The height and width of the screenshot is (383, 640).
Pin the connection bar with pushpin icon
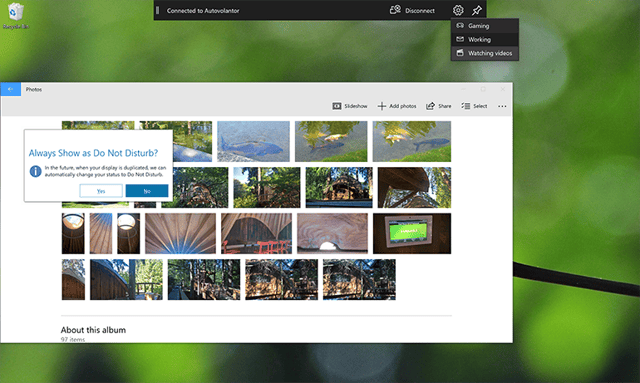(476, 10)
